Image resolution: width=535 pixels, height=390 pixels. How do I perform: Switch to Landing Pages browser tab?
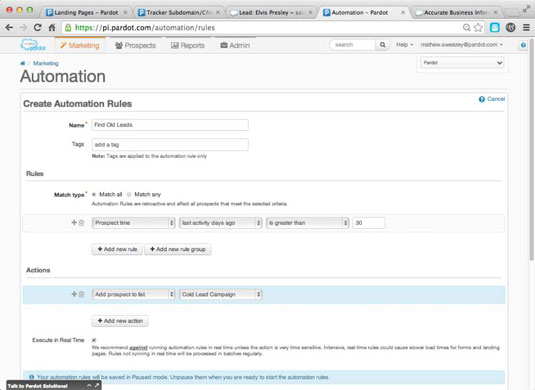point(86,13)
